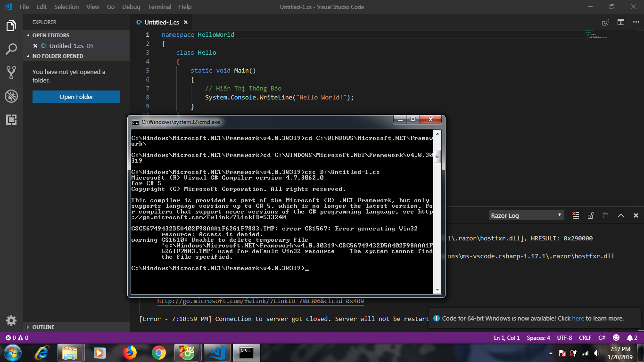Open the Extensions view

11,120
